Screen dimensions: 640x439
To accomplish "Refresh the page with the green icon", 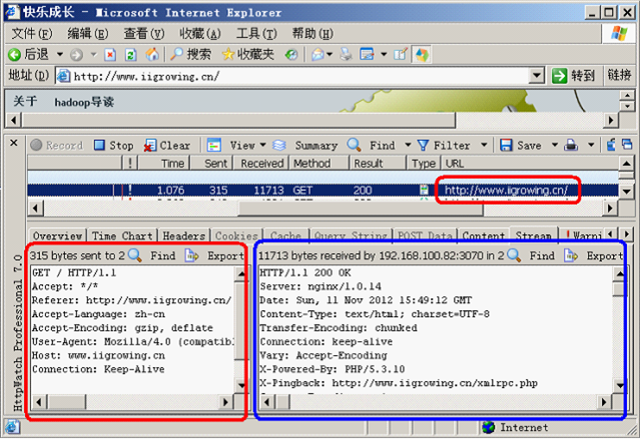I will pos(131,54).
